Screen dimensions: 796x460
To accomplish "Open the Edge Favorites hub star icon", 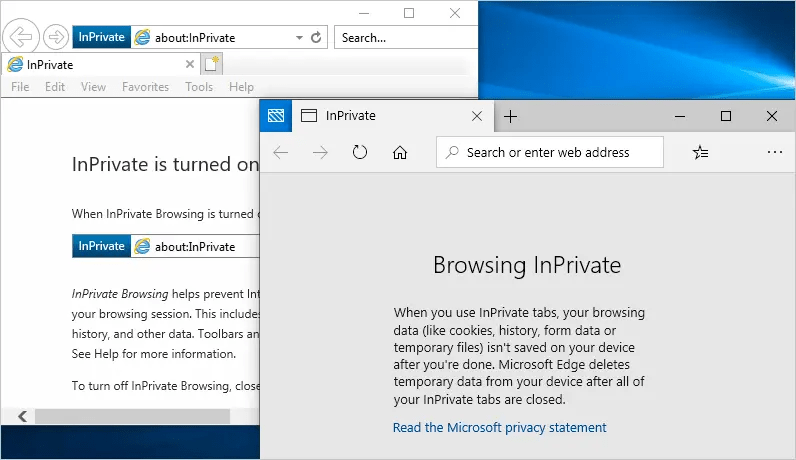I will tap(701, 152).
